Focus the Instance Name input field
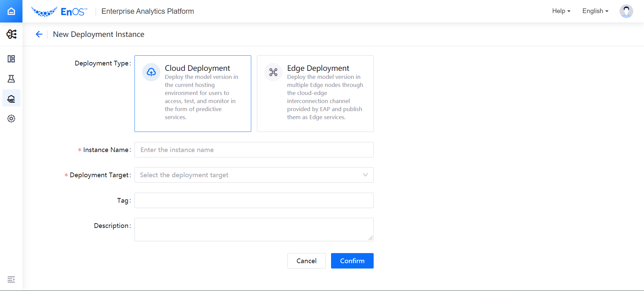Viewport: 644px width, 291px height. coord(254,150)
